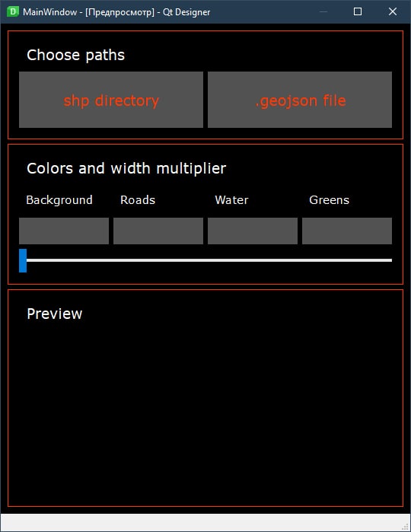This screenshot has height=532, width=411.
Task: Click the "Choose paths" heading
Action: (75, 55)
